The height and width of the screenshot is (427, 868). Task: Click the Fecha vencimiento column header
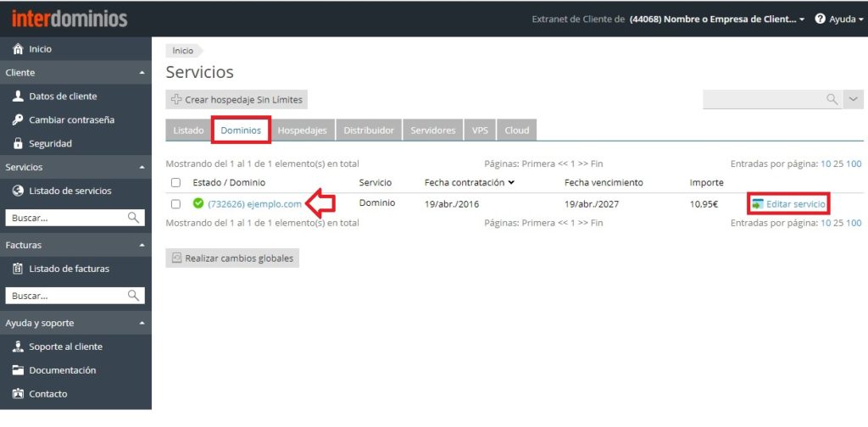tap(604, 182)
